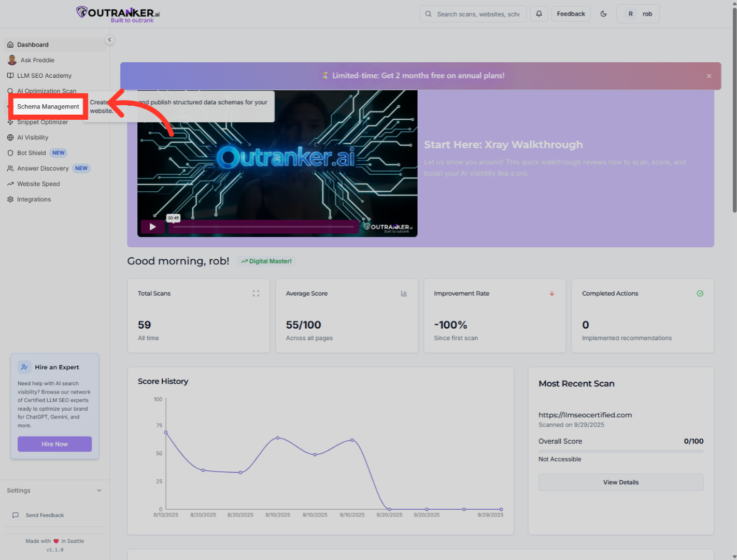Collapse the sidebar with chevron button
This screenshot has height=560, width=737.
pos(109,40)
